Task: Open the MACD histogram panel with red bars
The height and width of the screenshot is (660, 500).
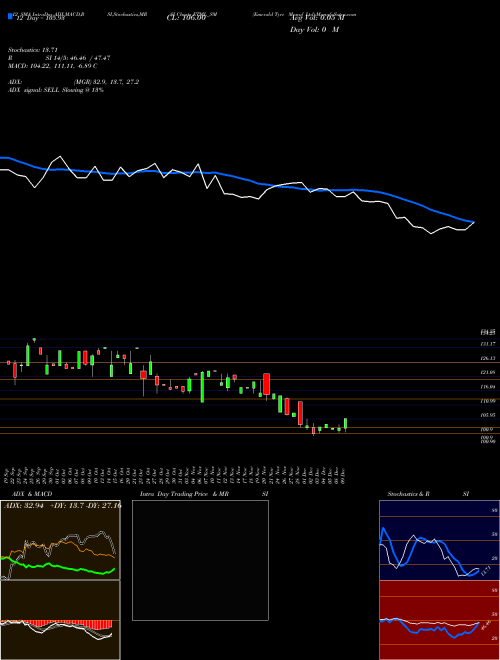Action: point(60,620)
